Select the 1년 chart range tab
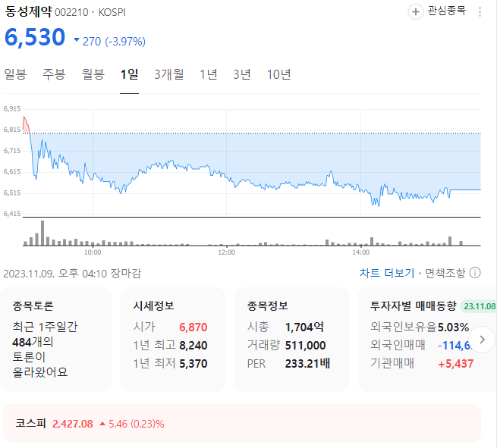This screenshot has height=448, width=497. coord(208,74)
